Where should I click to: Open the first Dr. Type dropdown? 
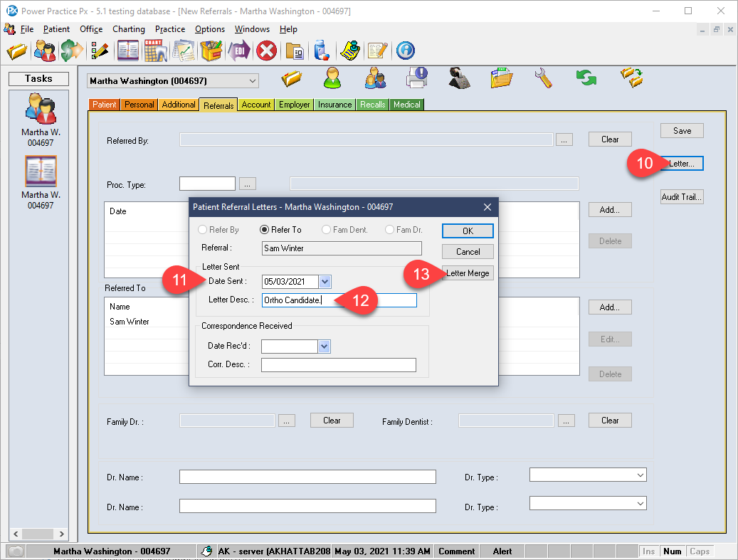588,475
